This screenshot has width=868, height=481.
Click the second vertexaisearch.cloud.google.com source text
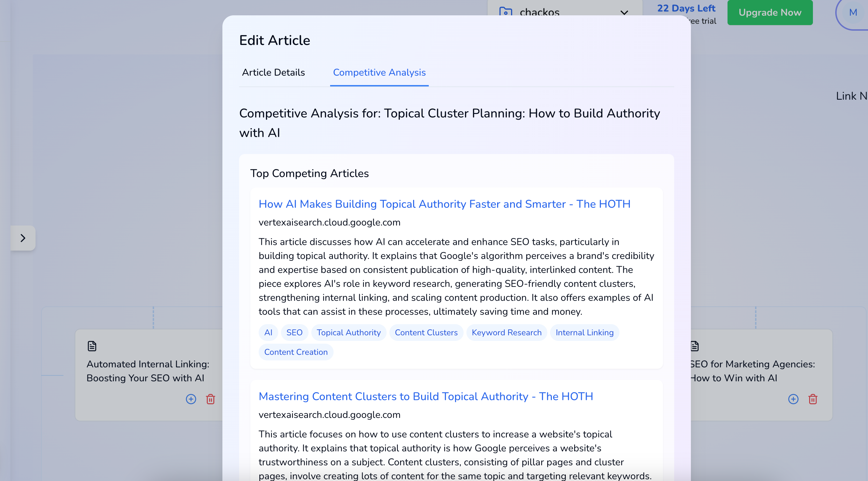(x=329, y=415)
